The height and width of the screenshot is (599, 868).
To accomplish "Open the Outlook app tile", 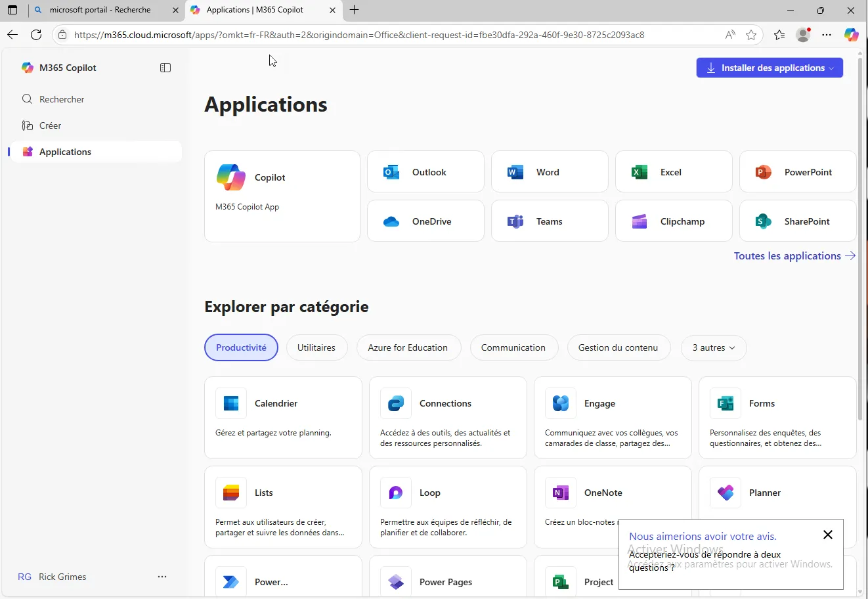I will click(425, 172).
